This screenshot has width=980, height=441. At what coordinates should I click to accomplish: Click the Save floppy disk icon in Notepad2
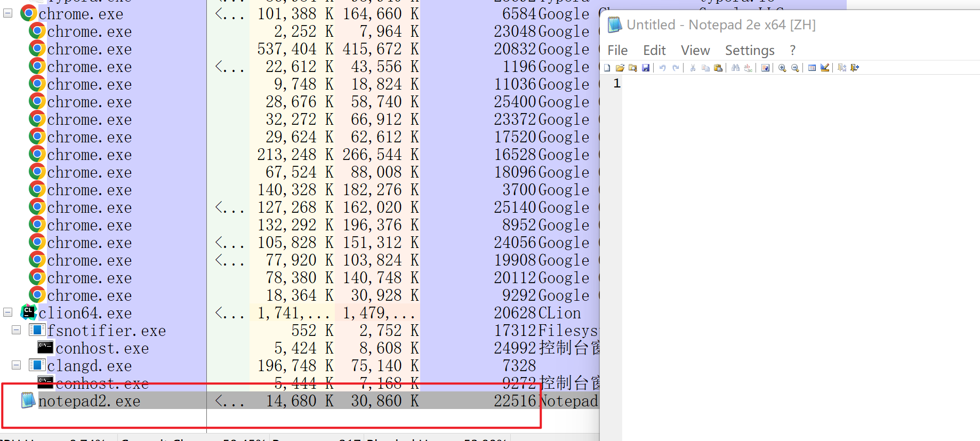pyautogui.click(x=646, y=68)
